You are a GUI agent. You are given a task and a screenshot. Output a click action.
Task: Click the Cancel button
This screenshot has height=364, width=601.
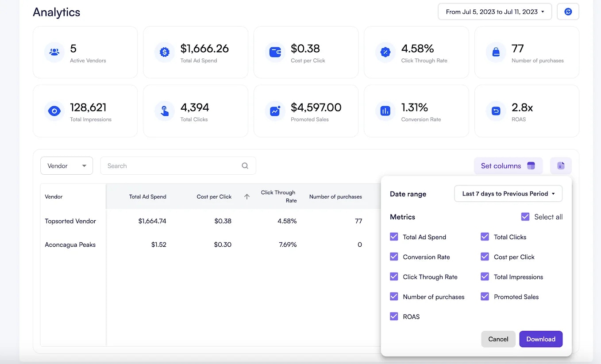(498, 339)
